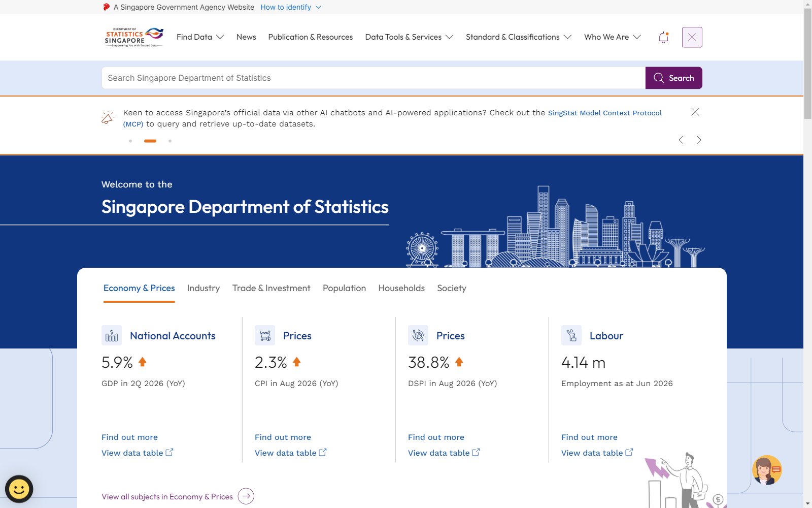This screenshot has width=812, height=508.
Task: Show the next announcement with right arrow
Action: click(699, 140)
